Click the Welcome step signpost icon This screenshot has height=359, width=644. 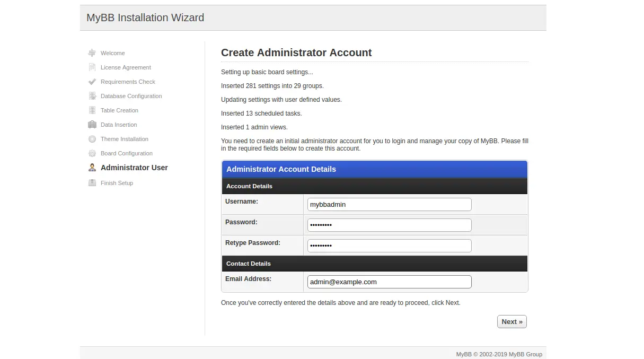click(x=92, y=53)
